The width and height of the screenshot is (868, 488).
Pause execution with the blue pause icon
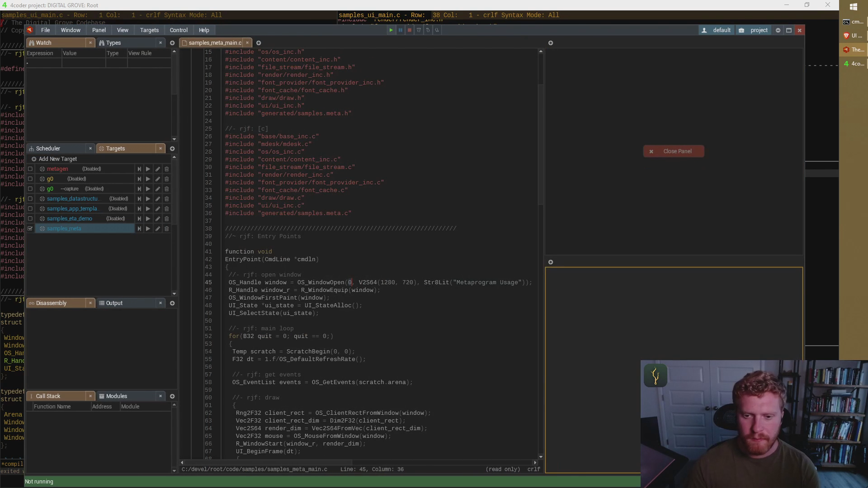400,30
